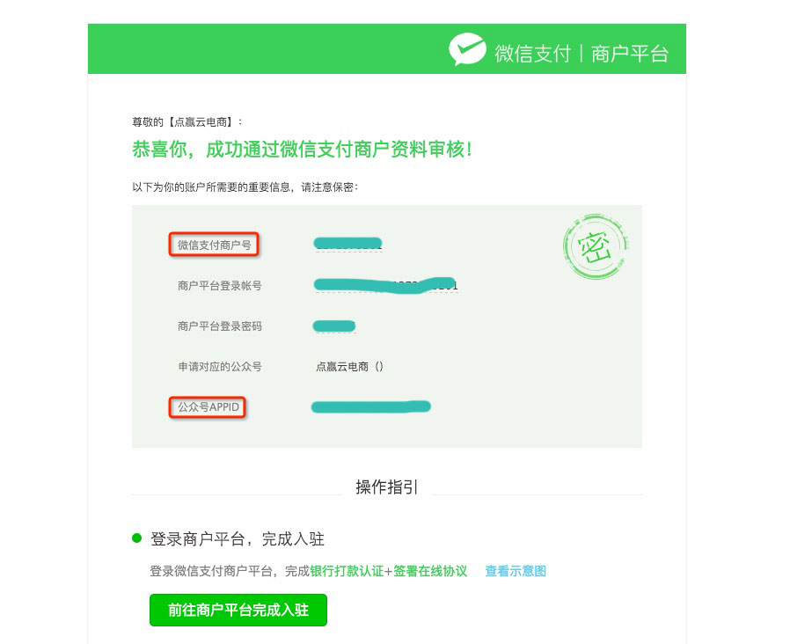This screenshot has width=812, height=644.
Task: Click the 微信支付 header title text
Action: (x=532, y=54)
